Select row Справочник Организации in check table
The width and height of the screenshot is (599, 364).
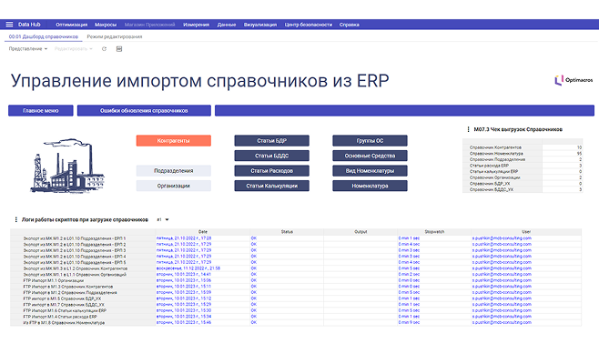(x=523, y=177)
